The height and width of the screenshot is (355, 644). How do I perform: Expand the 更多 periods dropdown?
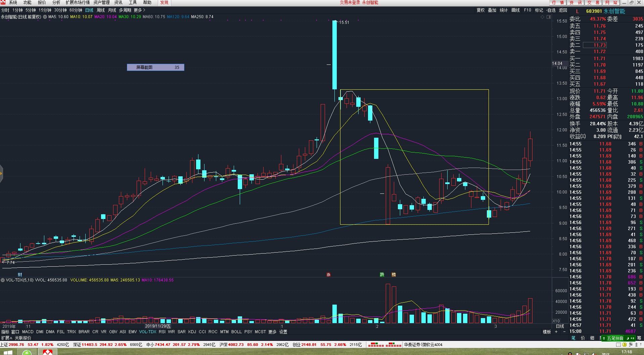coord(139,10)
